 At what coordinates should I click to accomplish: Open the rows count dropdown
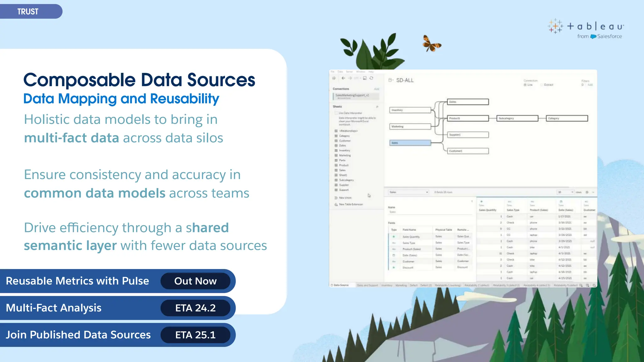[x=566, y=192]
